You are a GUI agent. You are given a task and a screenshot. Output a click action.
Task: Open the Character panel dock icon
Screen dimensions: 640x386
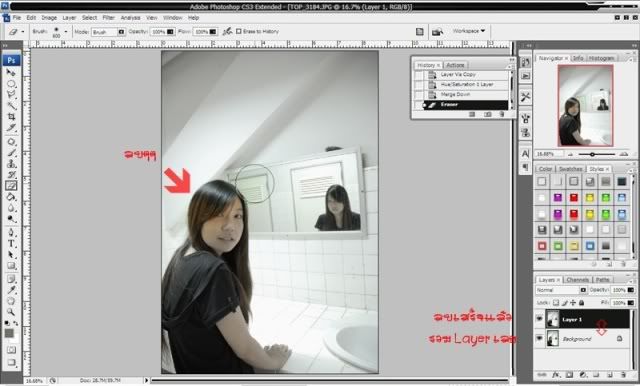coord(525,153)
